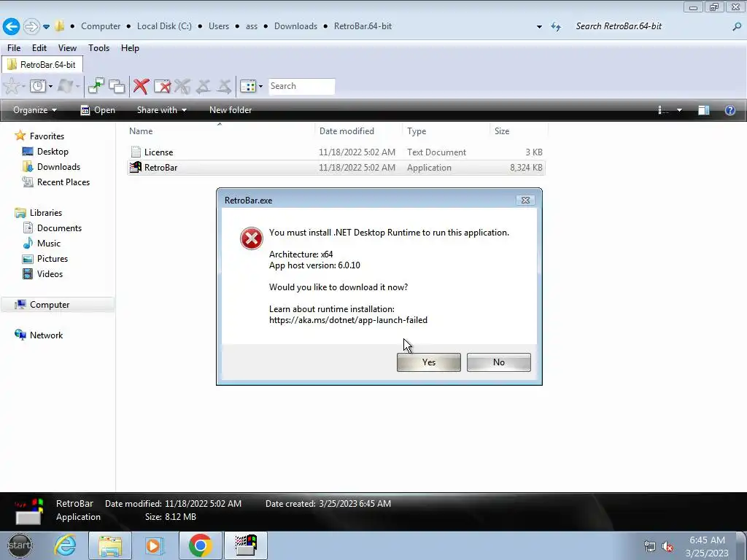Expand the Share with dropdown

pos(161,110)
